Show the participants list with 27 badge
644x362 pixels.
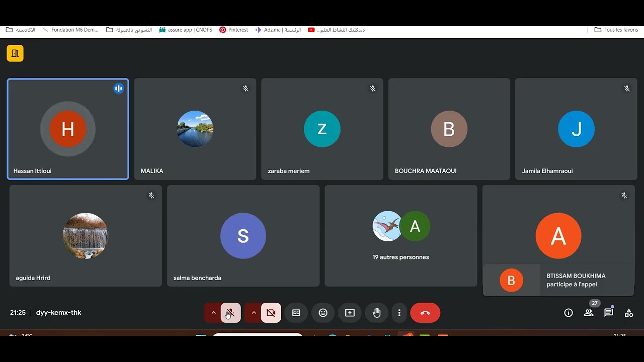tap(589, 313)
